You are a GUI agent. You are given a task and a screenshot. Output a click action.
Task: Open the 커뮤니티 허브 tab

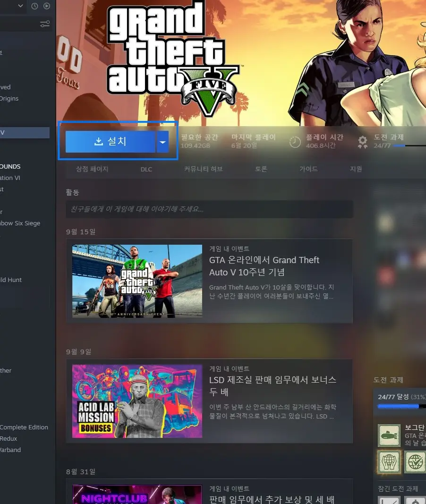tap(204, 169)
